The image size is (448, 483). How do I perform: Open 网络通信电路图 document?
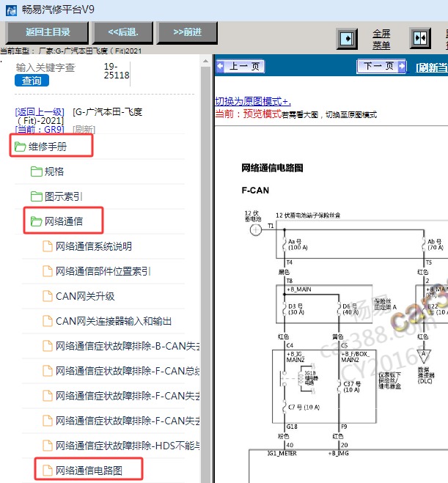click(89, 471)
